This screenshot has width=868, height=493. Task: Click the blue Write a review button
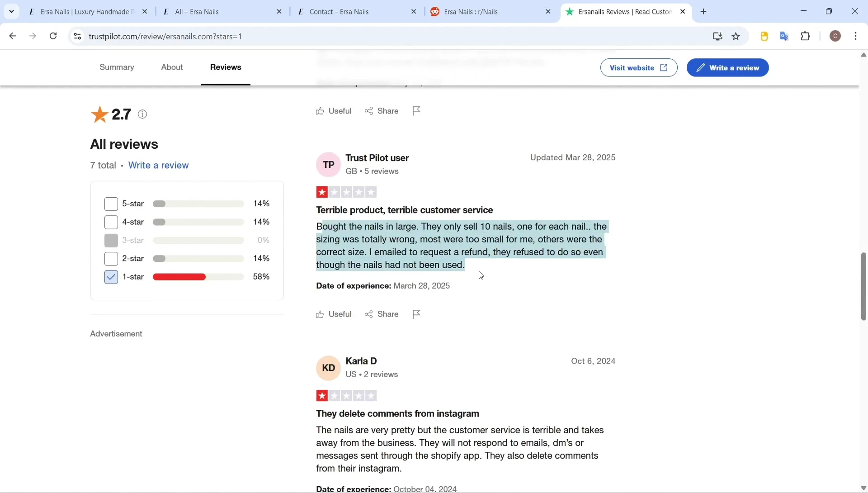pos(727,68)
